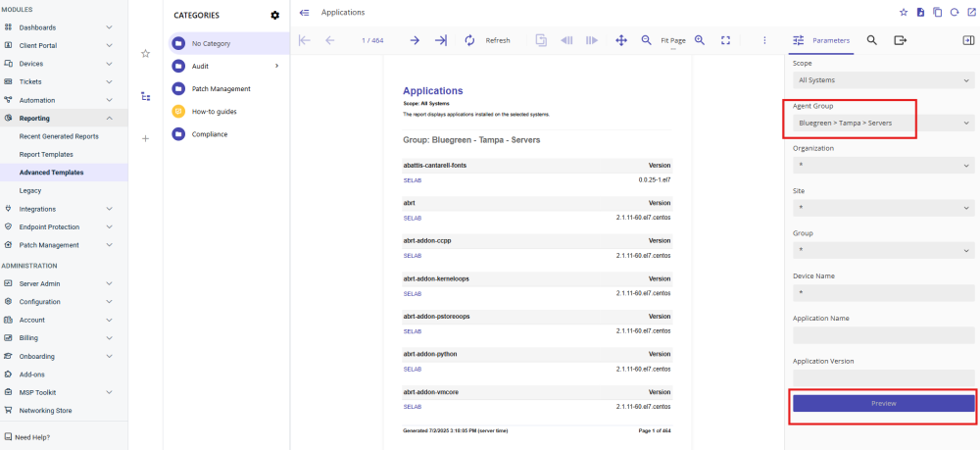
Task: Open the Agent Group dropdown
Action: coord(883,124)
